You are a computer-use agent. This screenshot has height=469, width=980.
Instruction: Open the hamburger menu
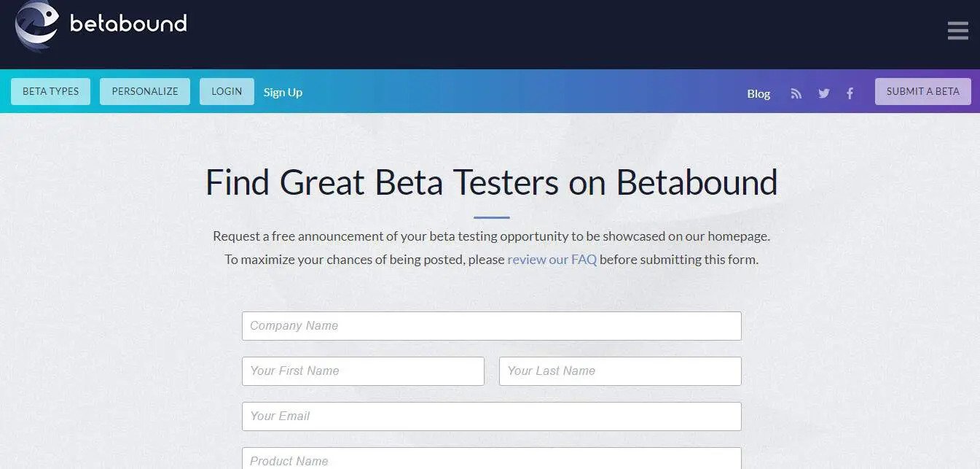(x=957, y=31)
